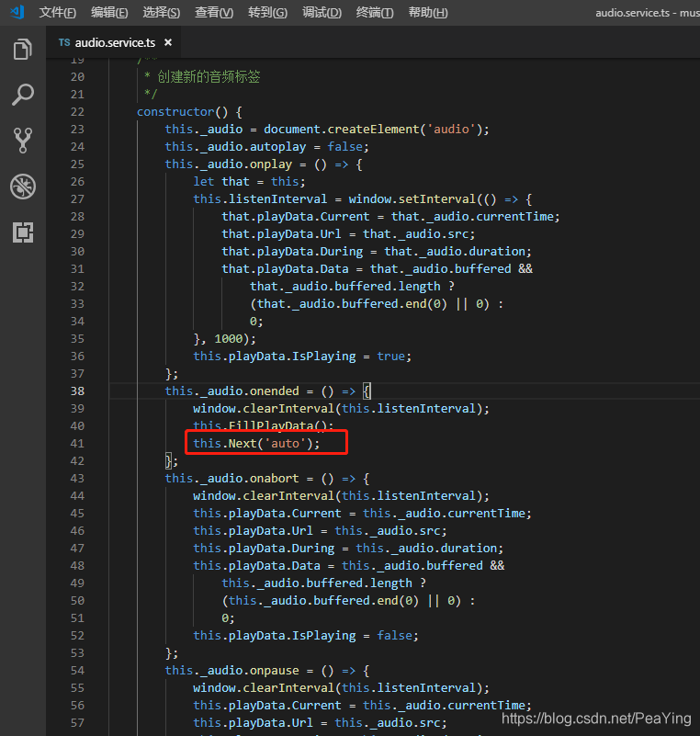Click line number 43 in gutter
The width and height of the screenshot is (700, 736).
click(77, 479)
